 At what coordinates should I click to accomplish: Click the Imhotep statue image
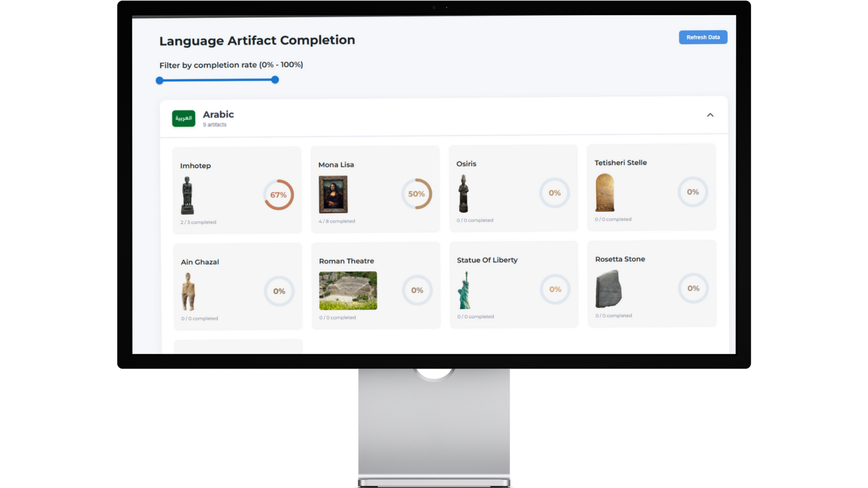tap(187, 195)
